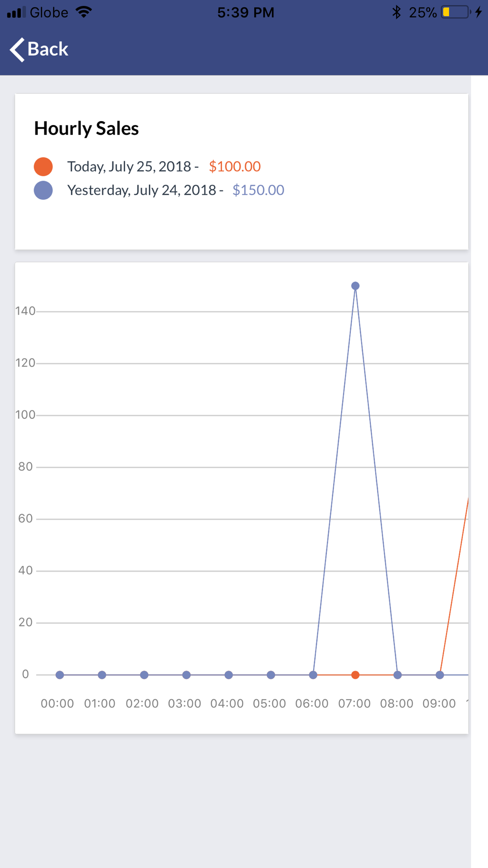The image size is (488, 868).
Task: Tap the 5:39 PM status bar clock
Action: [x=245, y=12]
